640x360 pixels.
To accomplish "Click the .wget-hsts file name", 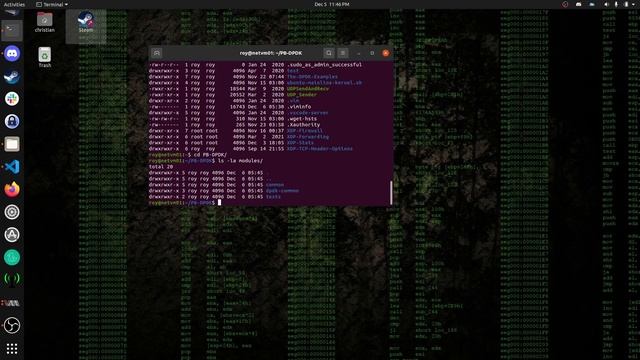I will pos(301,119).
